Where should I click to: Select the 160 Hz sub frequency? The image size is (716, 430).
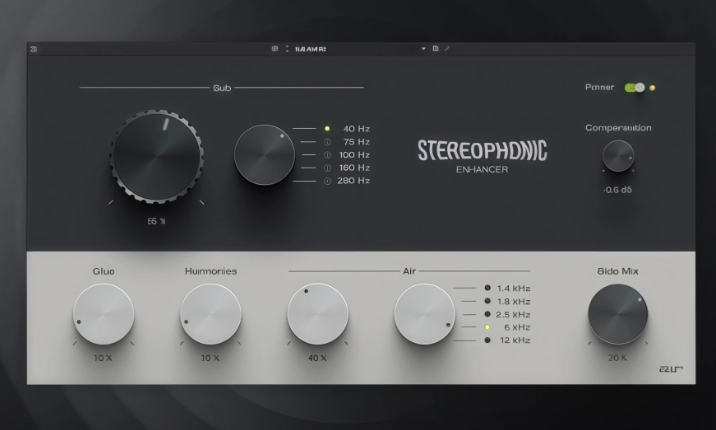tap(327, 168)
